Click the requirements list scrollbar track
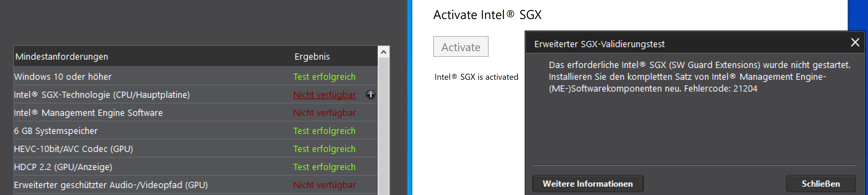 click(384, 127)
